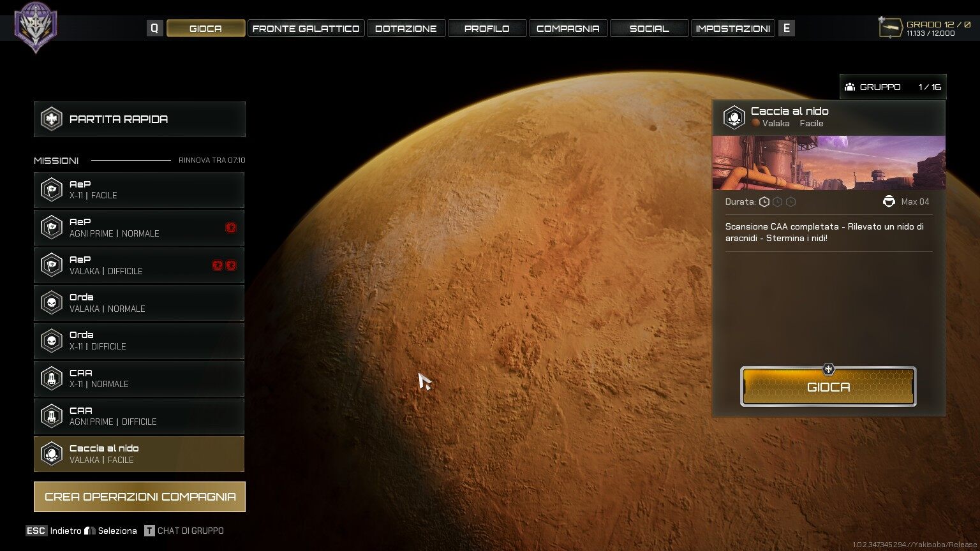Click the Caccia al nido mission preview image
The height and width of the screenshot is (551, 980).
828,163
